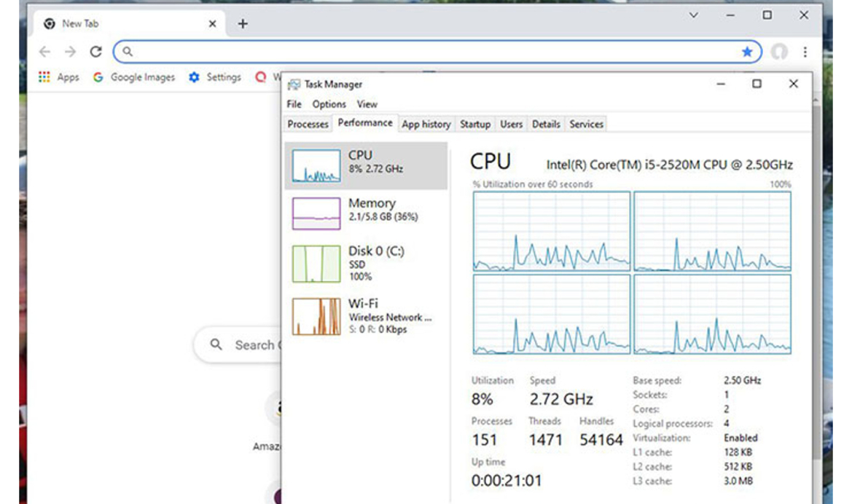Open the Startup tab
The image size is (852, 504).
(x=475, y=125)
